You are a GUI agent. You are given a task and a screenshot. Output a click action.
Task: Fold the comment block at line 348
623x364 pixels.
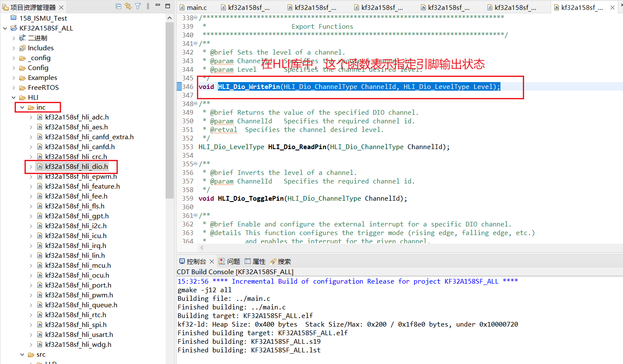[x=196, y=104]
